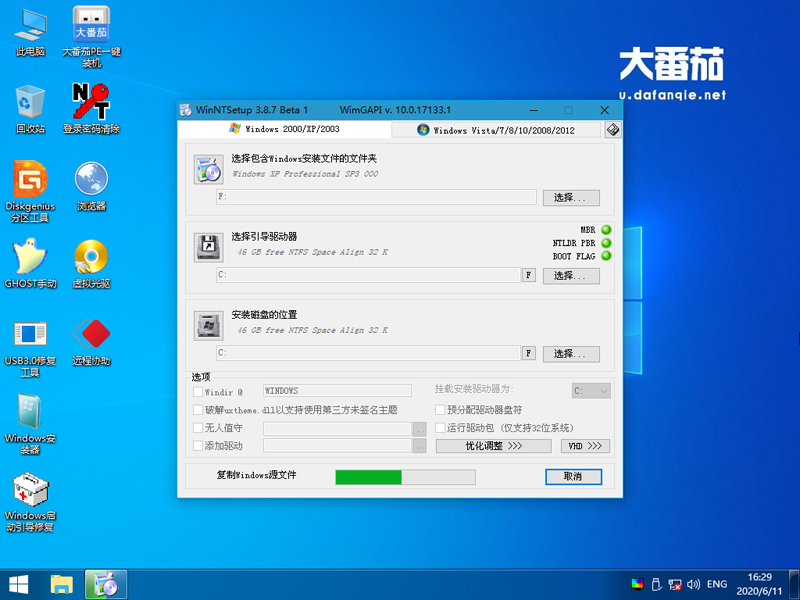This screenshot has width=800, height=600.
Task: Enable 预分配驱动器盘符 checkbox
Action: [x=439, y=409]
